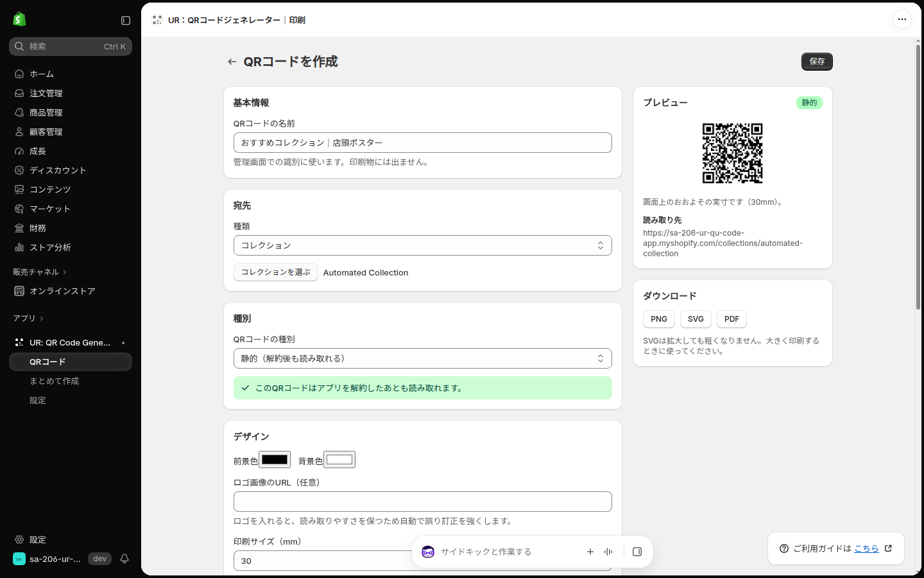
Task: Download the QR code as PDF
Action: pyautogui.click(x=732, y=319)
